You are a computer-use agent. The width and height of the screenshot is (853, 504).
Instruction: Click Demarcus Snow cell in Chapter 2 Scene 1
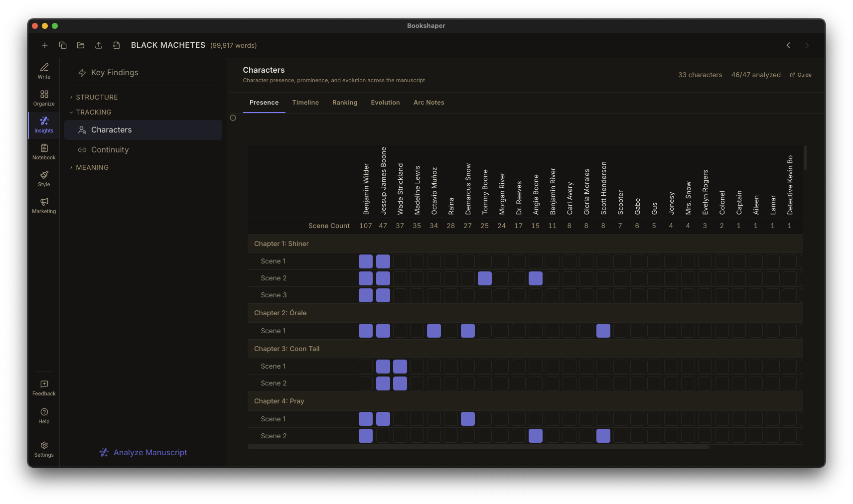click(468, 331)
